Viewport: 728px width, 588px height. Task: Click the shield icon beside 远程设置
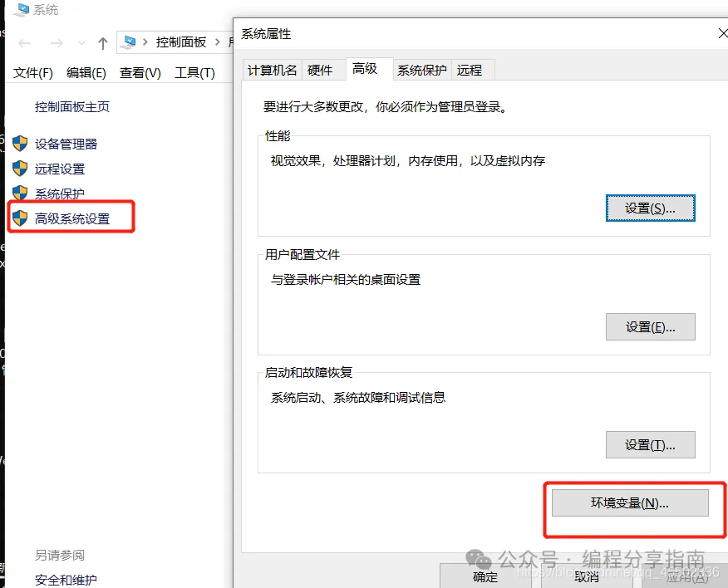click(x=20, y=169)
